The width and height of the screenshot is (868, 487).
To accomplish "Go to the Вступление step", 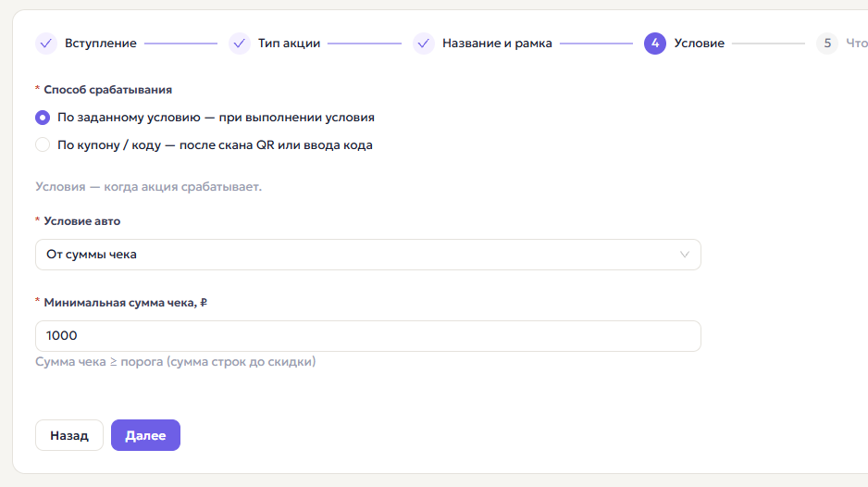I will coord(100,44).
